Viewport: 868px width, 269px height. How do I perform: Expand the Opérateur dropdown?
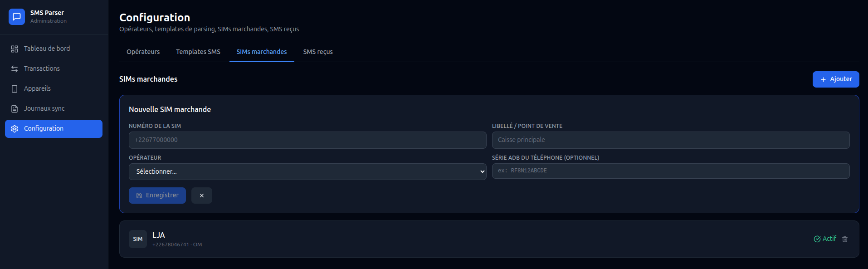click(307, 172)
